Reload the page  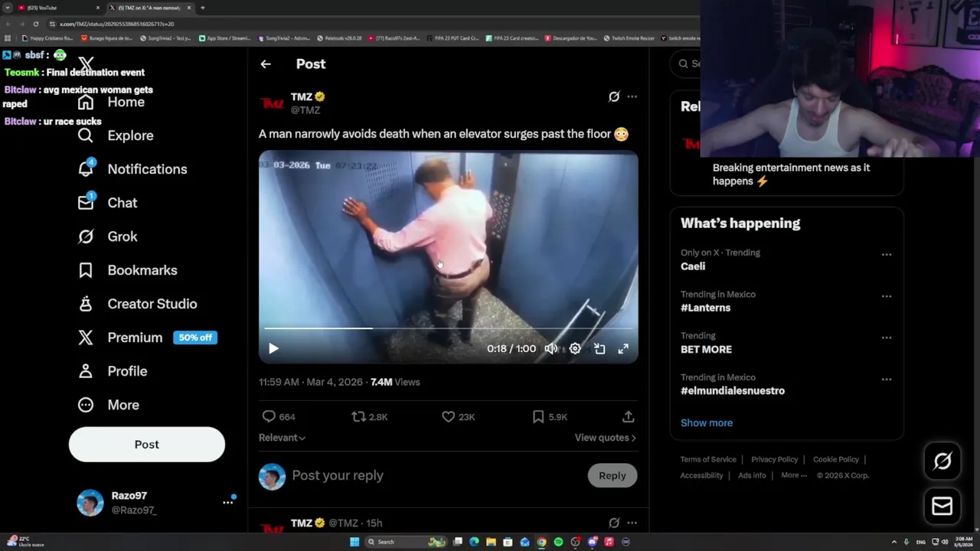(35, 24)
